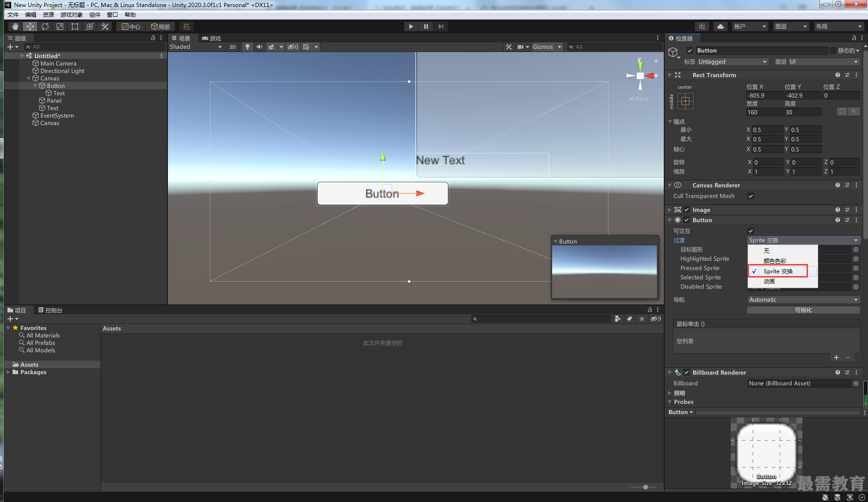
Task: Lock the Inspector panel
Action: pyautogui.click(x=854, y=38)
